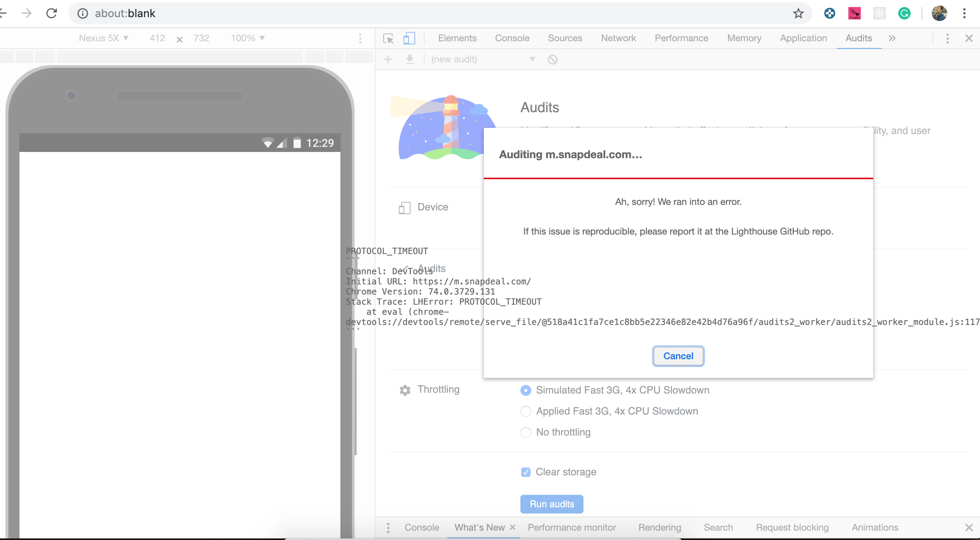Viewport: 980px width, 540px height.
Task: Toggle the Clear storage checkbox
Action: click(x=525, y=472)
